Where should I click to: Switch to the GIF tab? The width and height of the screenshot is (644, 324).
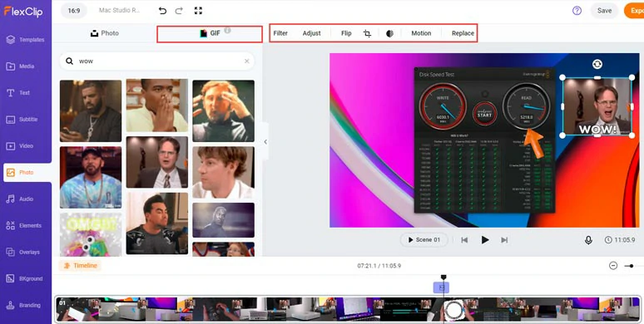point(210,33)
